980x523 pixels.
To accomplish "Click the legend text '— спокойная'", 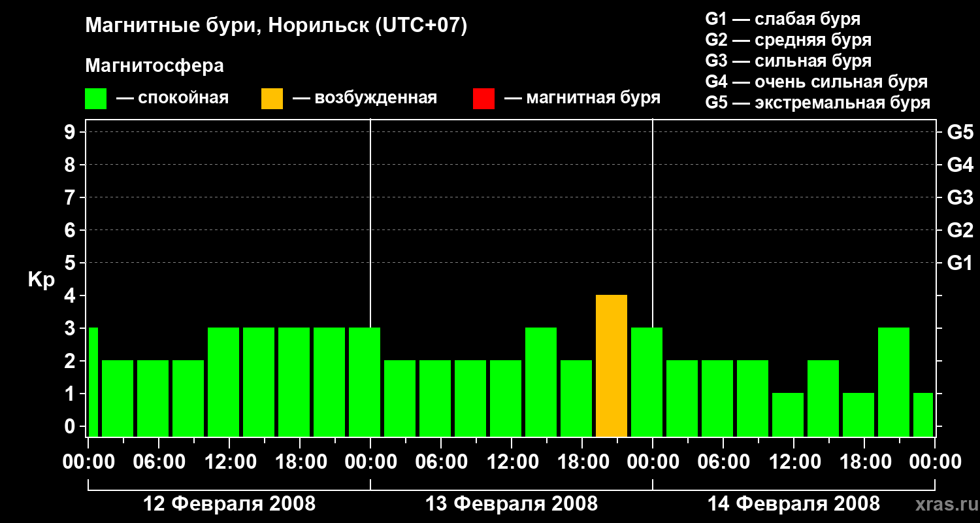I will (x=172, y=98).
